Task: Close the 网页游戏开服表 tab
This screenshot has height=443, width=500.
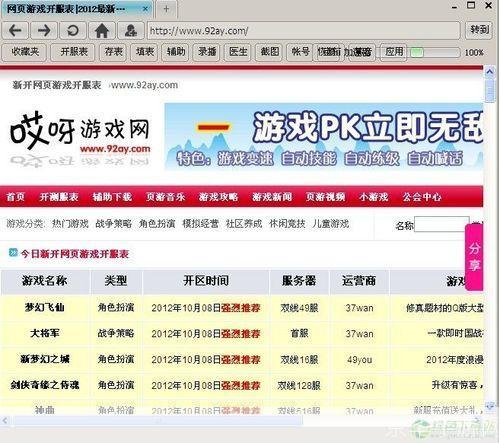Action: (x=145, y=9)
